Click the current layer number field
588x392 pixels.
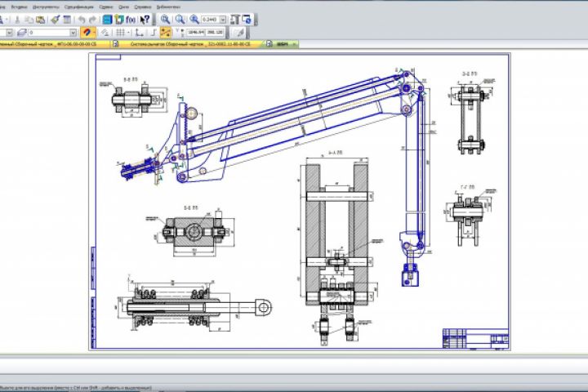tap(49, 33)
